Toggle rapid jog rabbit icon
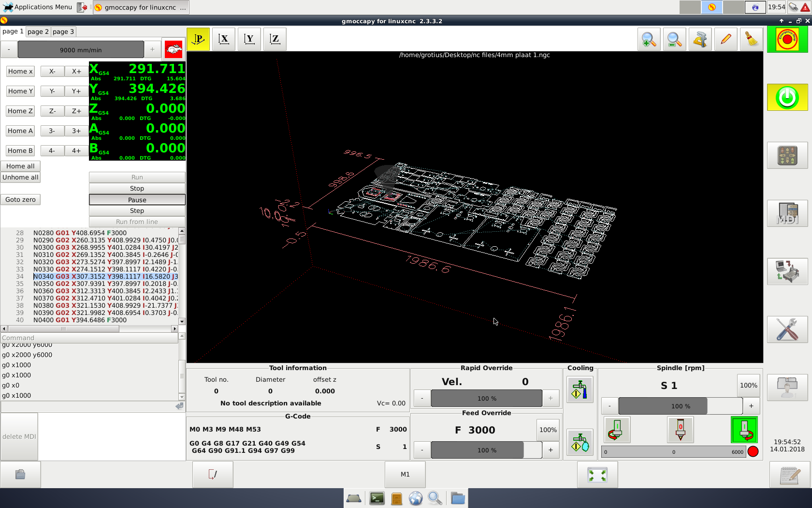Screen dimensions: 812x508 pyautogui.click(x=174, y=49)
